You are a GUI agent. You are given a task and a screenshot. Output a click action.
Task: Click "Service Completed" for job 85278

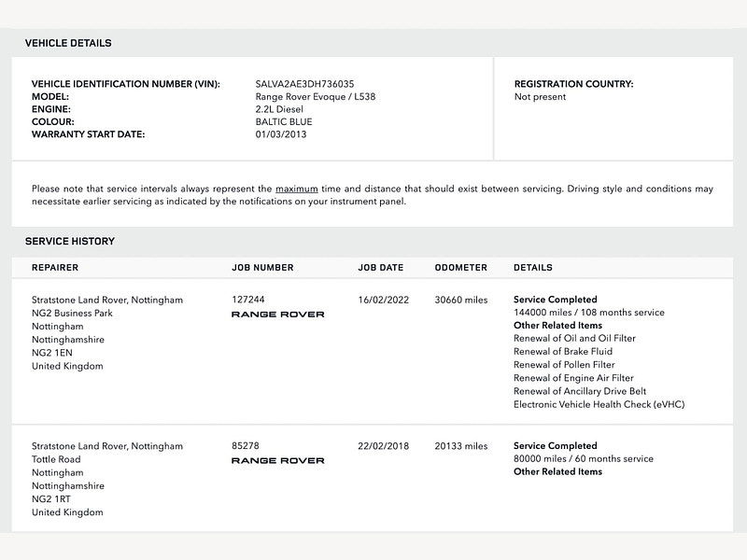[x=555, y=446]
